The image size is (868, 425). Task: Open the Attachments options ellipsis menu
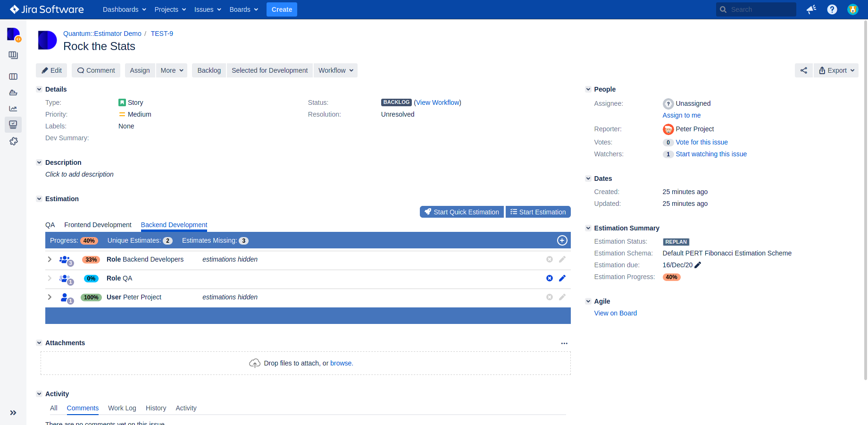(x=564, y=343)
